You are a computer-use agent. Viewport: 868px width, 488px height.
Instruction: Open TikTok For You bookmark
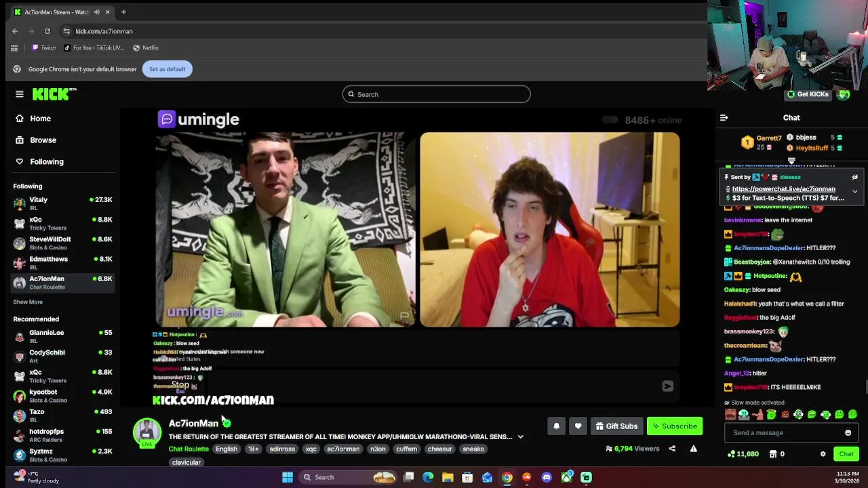coord(94,48)
